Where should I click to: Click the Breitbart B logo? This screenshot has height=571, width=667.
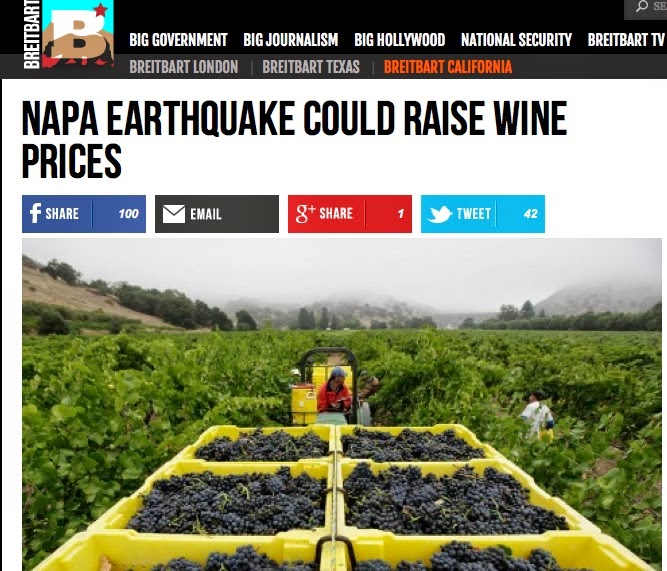(78, 34)
